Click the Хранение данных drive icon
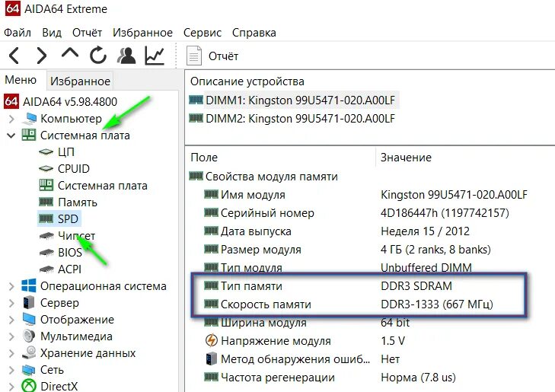 point(29,352)
